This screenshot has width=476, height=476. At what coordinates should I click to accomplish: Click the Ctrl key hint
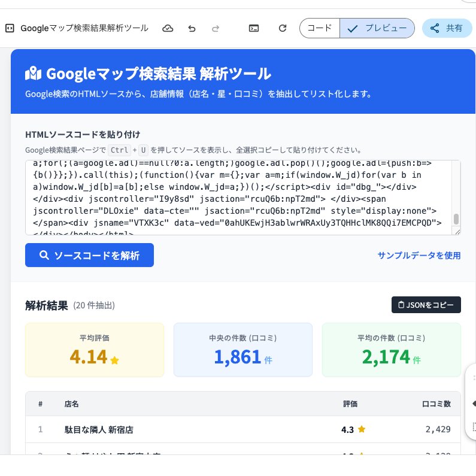[119, 150]
